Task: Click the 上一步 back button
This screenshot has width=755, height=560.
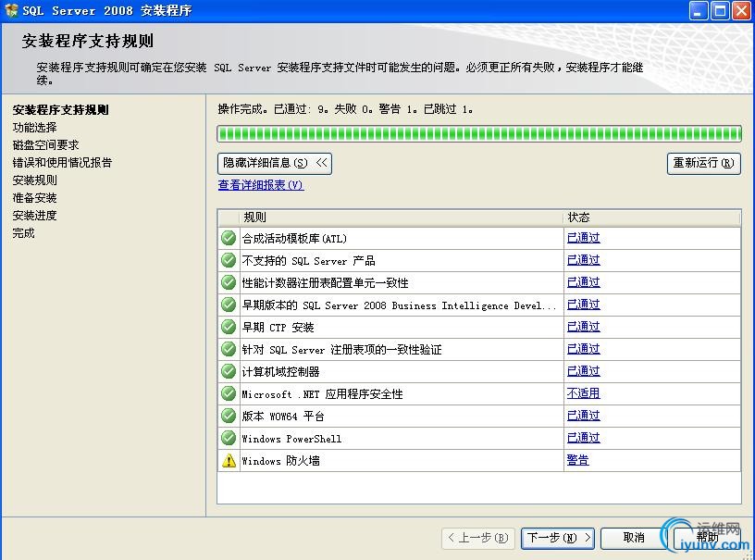Action: [478, 538]
